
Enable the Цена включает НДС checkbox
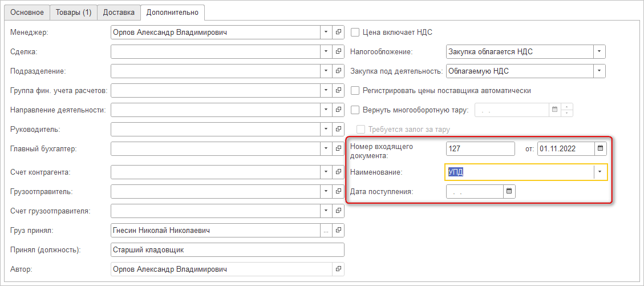tap(355, 33)
